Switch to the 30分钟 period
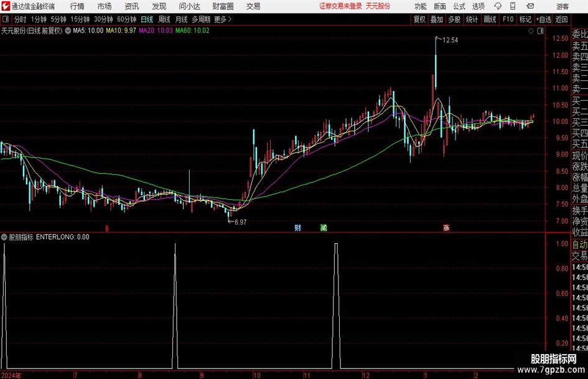Image resolution: width=588 pixels, height=379 pixels. [x=103, y=19]
